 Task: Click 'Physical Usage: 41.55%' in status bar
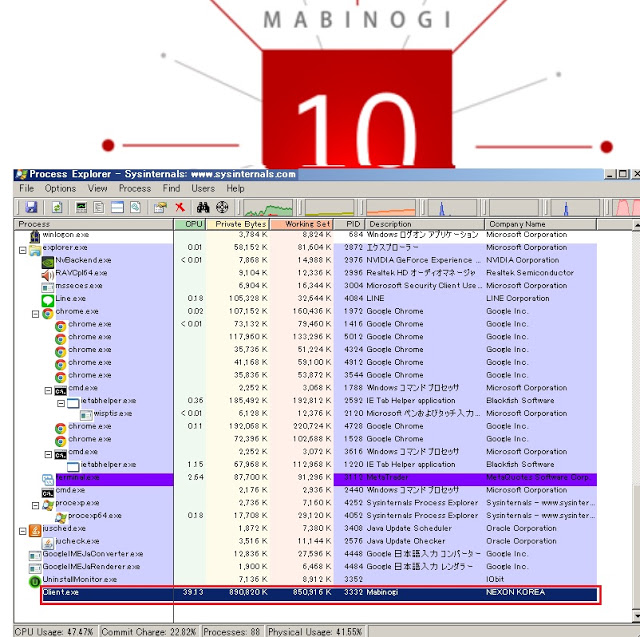pyautogui.click(x=315, y=632)
